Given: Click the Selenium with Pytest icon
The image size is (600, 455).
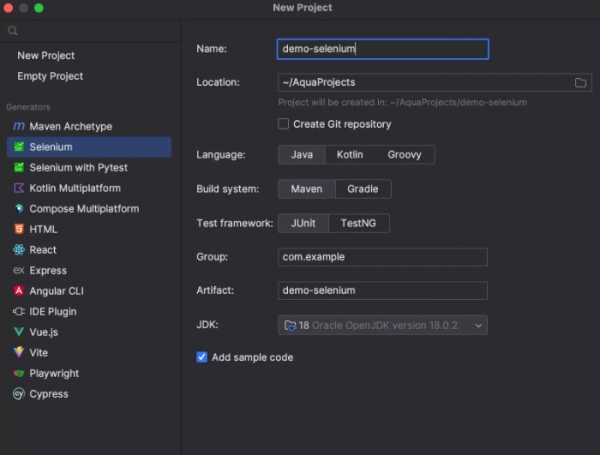Looking at the screenshot, I should tap(19, 168).
